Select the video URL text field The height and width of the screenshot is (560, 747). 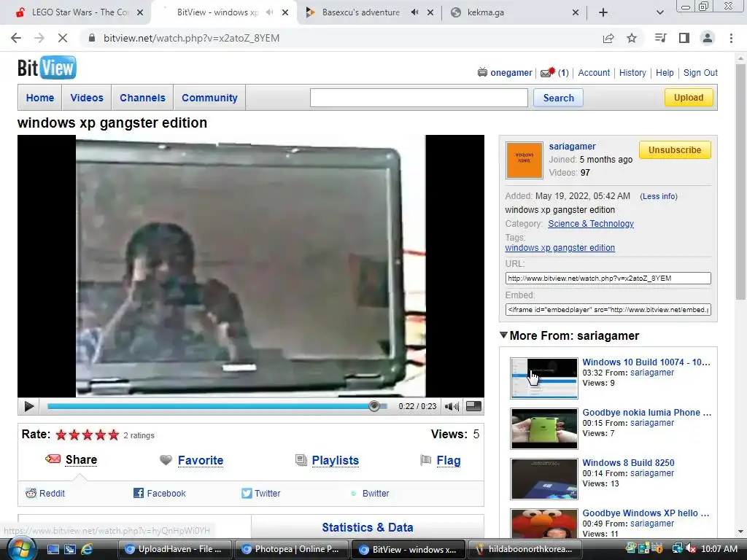[608, 278]
